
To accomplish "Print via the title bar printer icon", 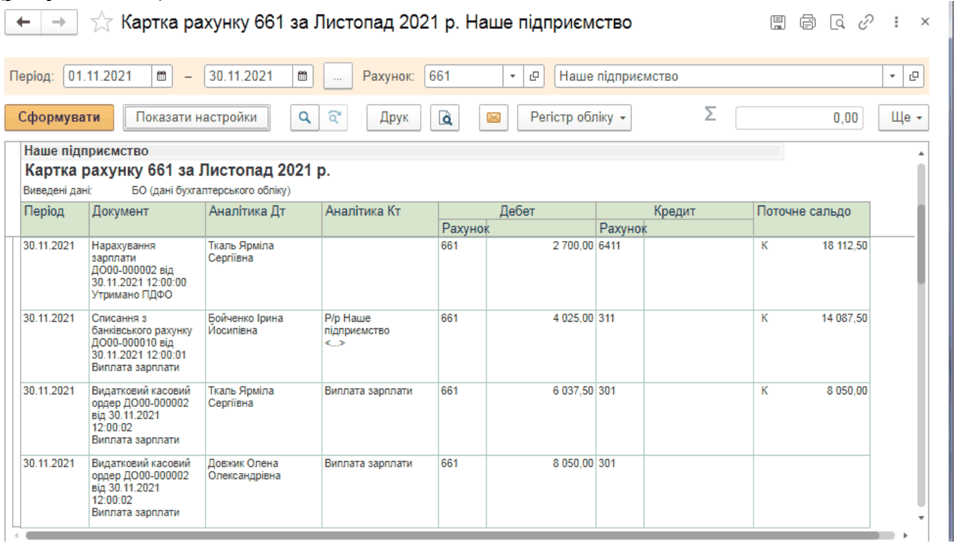I will click(807, 23).
